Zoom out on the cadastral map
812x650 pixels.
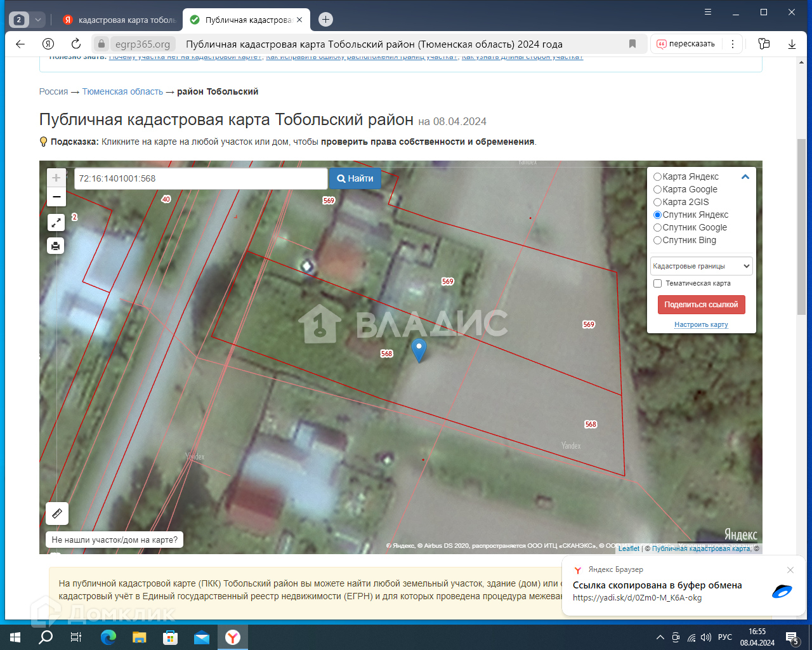(x=56, y=197)
